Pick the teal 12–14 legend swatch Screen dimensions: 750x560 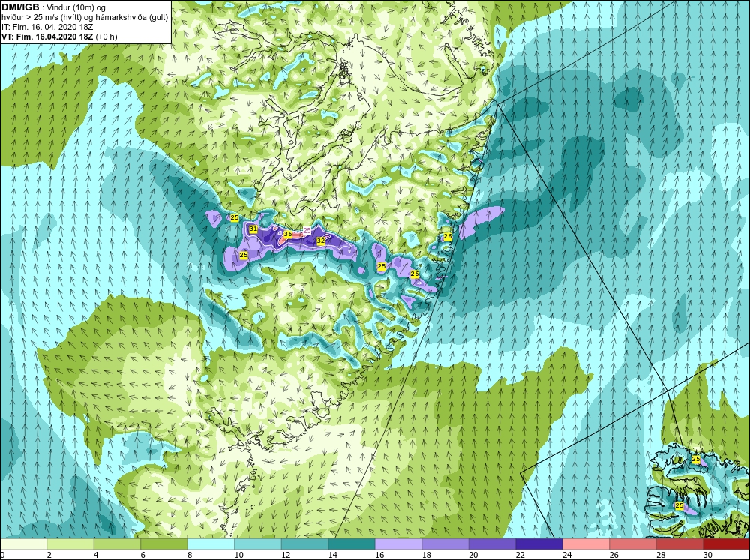coord(304,544)
